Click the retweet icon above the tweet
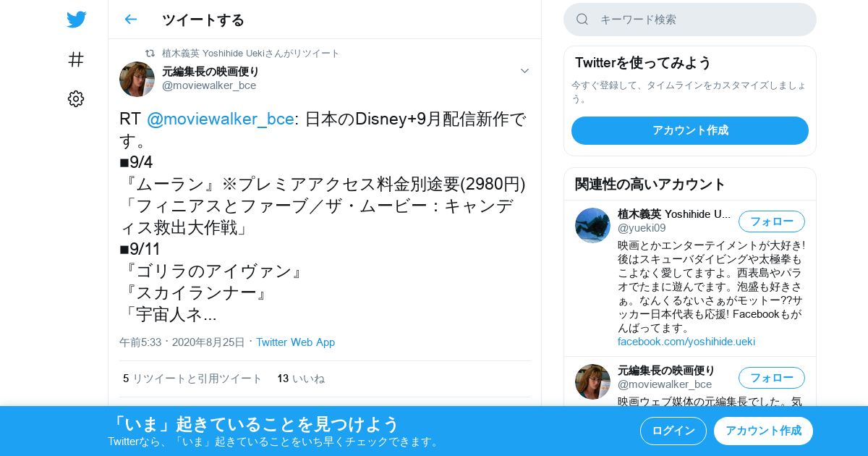Viewport: 868px width, 456px height. pyautogui.click(x=150, y=53)
